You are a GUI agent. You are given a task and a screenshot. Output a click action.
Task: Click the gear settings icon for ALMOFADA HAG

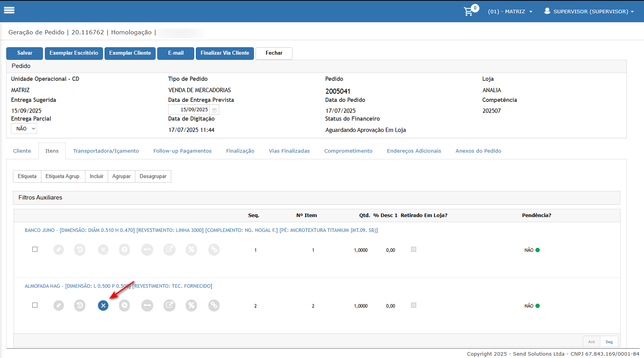click(x=124, y=306)
